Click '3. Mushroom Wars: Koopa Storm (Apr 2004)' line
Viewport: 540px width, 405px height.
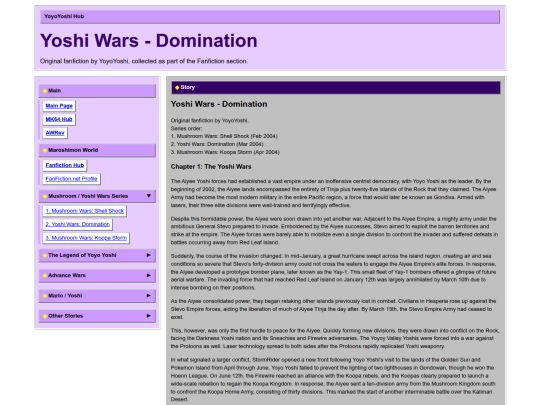tap(225, 152)
